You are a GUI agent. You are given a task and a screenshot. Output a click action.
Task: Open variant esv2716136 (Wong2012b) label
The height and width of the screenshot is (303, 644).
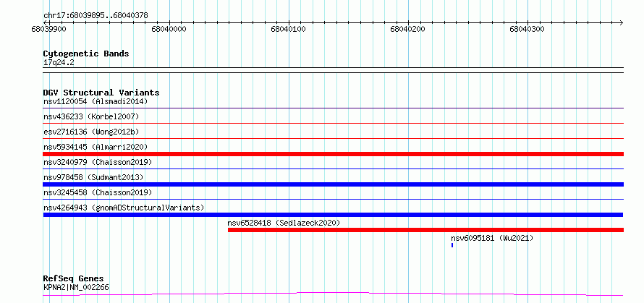(91, 132)
